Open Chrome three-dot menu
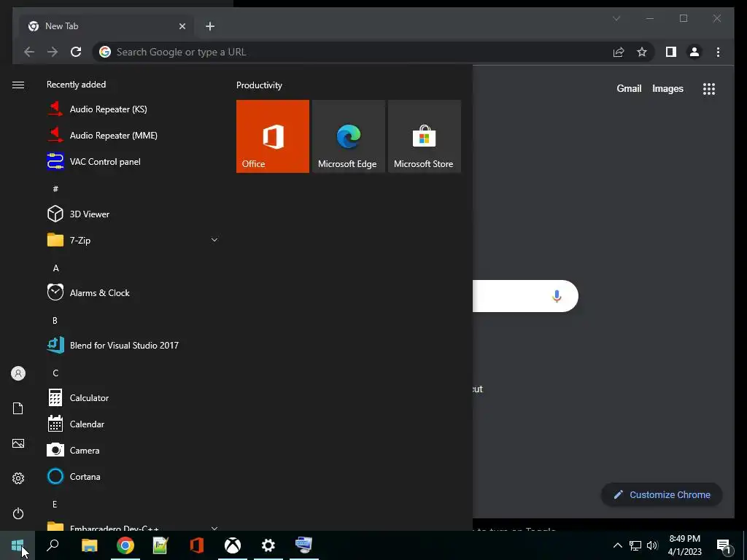 pyautogui.click(x=718, y=52)
